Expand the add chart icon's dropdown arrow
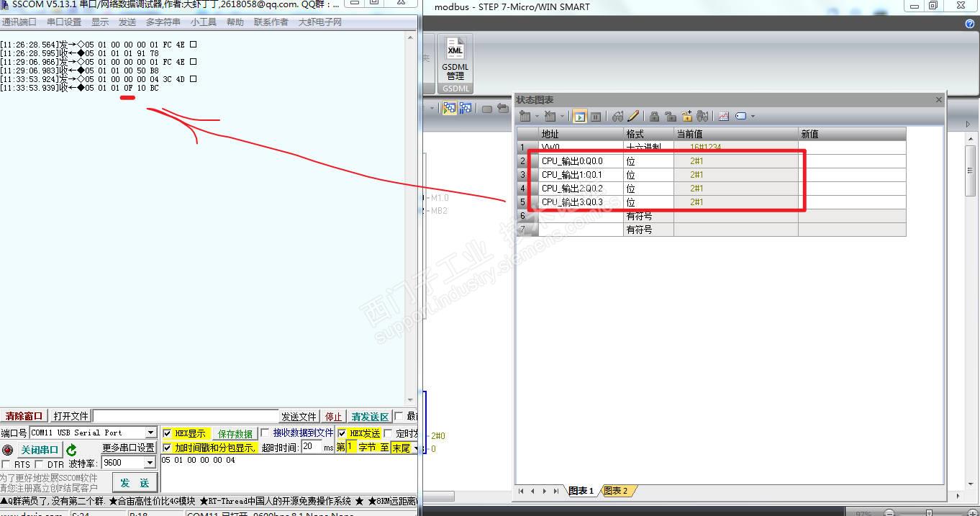The height and width of the screenshot is (516, 980). 536,117
